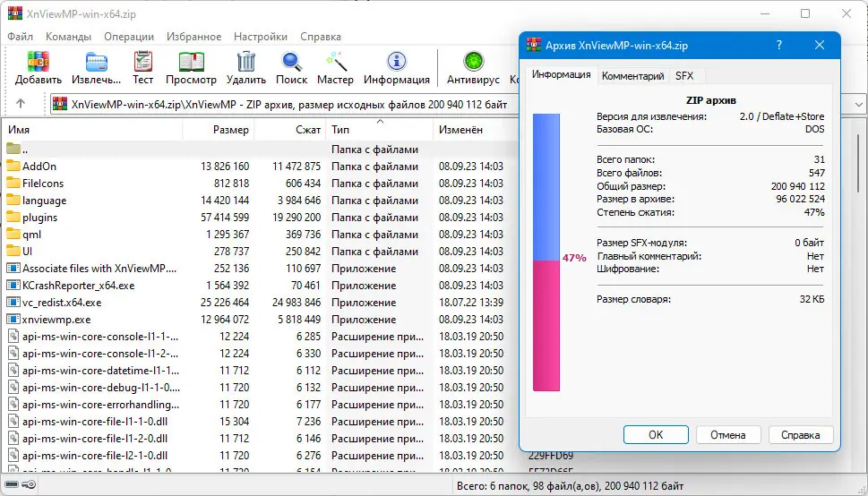Select the plugins folder icon

click(x=13, y=217)
